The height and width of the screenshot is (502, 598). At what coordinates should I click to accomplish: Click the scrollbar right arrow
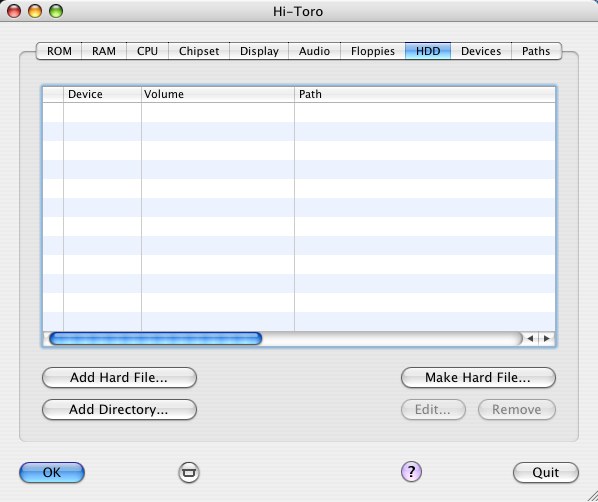(x=547, y=338)
